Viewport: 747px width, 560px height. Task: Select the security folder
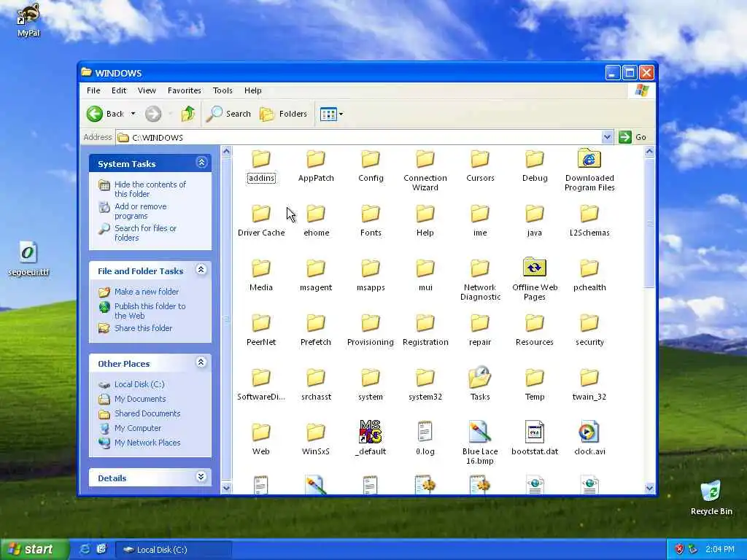coord(589,330)
